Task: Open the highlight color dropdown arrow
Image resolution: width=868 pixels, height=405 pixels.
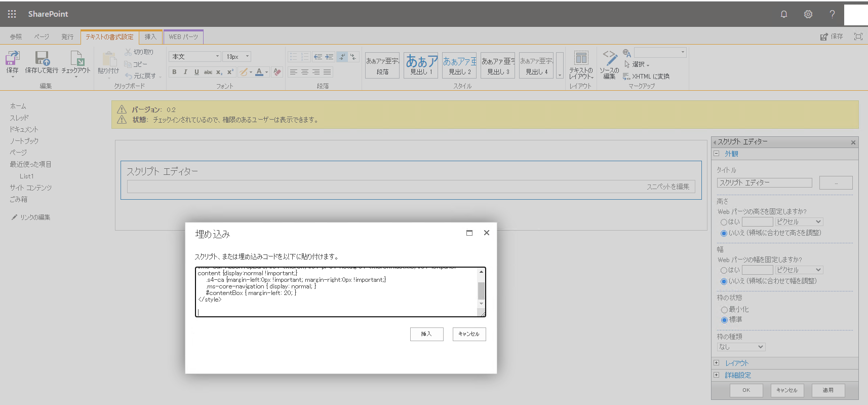Action: (x=251, y=72)
